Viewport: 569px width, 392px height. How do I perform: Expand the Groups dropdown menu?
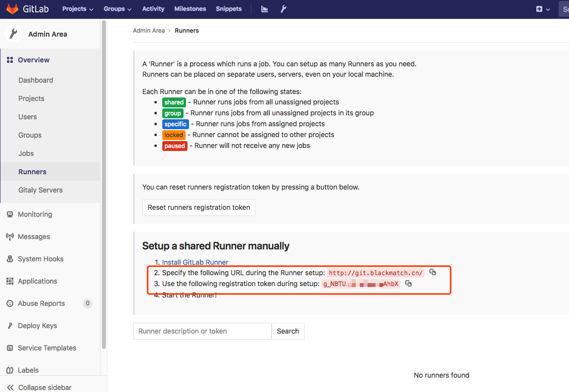tap(117, 9)
